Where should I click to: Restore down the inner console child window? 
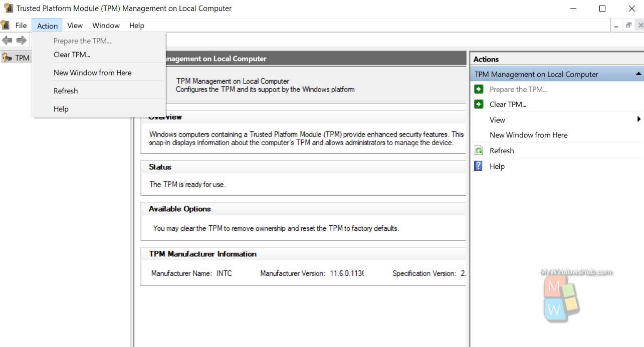pyautogui.click(x=629, y=25)
